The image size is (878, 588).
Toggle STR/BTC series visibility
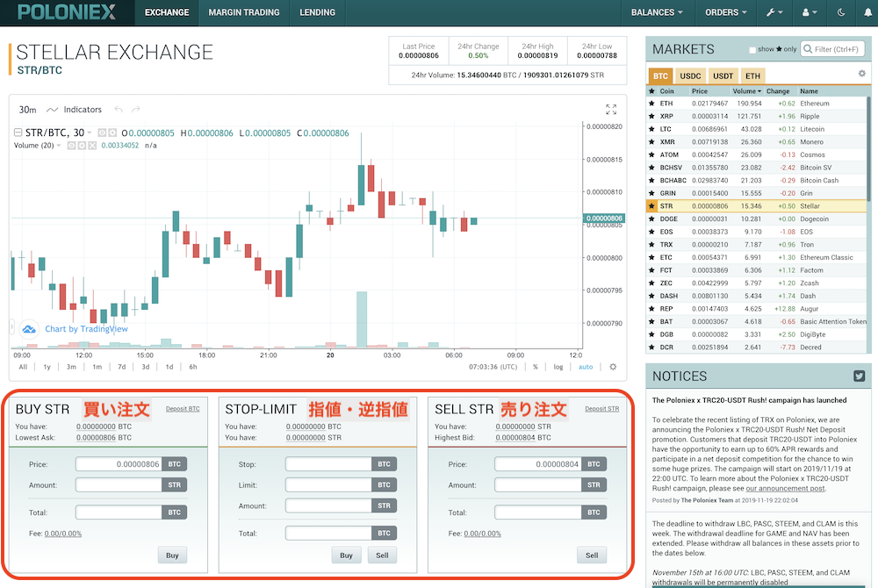[x=102, y=133]
